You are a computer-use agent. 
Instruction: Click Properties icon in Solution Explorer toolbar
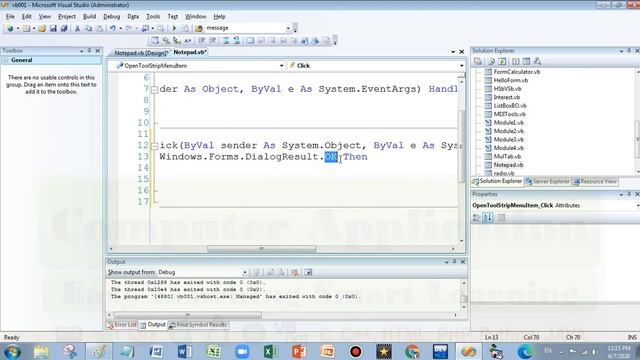(478, 61)
